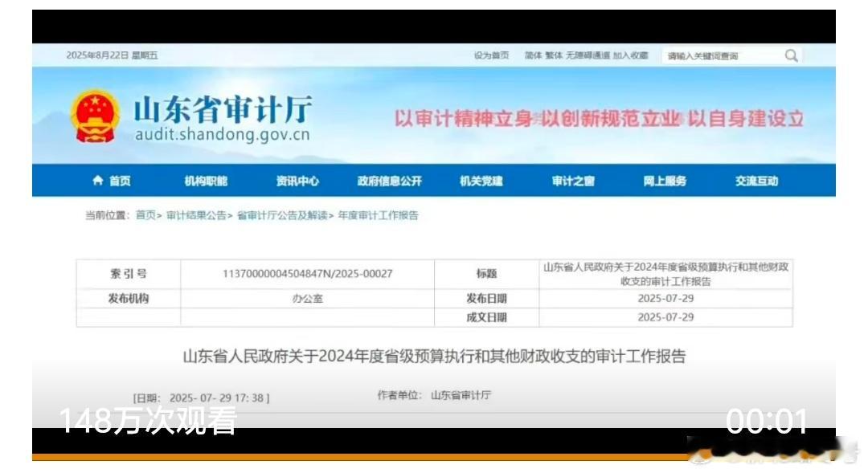
Task: Click the 成文日期 value 2025-07-29
Action: (665, 317)
